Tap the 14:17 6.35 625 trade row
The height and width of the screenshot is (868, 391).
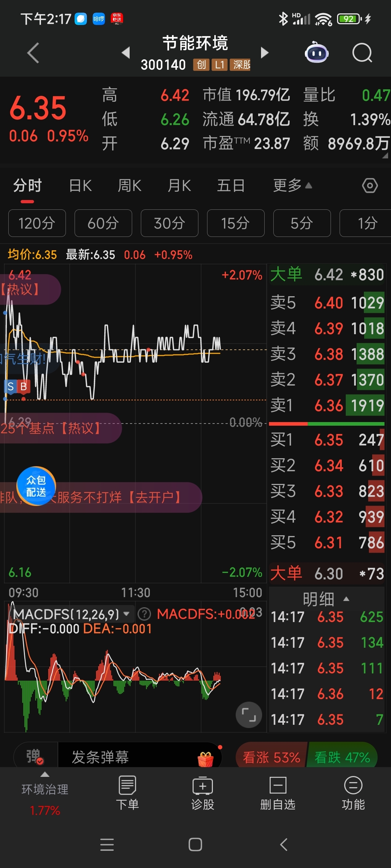[x=327, y=617]
